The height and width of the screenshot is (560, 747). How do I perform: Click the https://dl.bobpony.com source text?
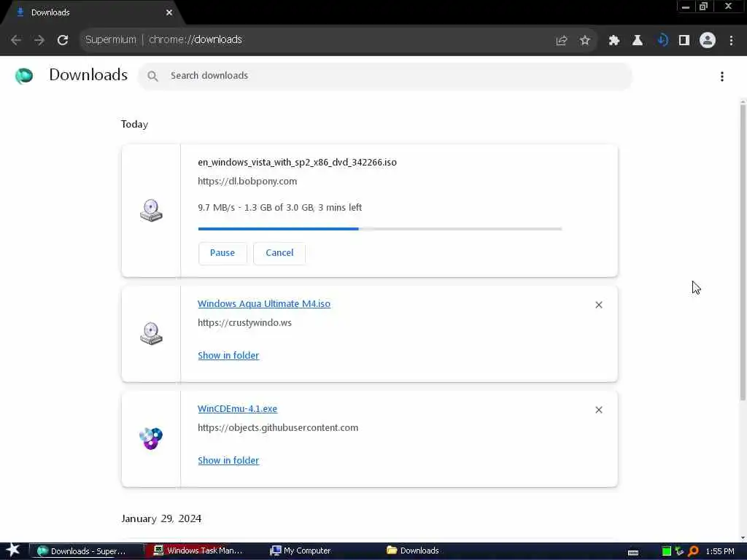[x=247, y=182]
